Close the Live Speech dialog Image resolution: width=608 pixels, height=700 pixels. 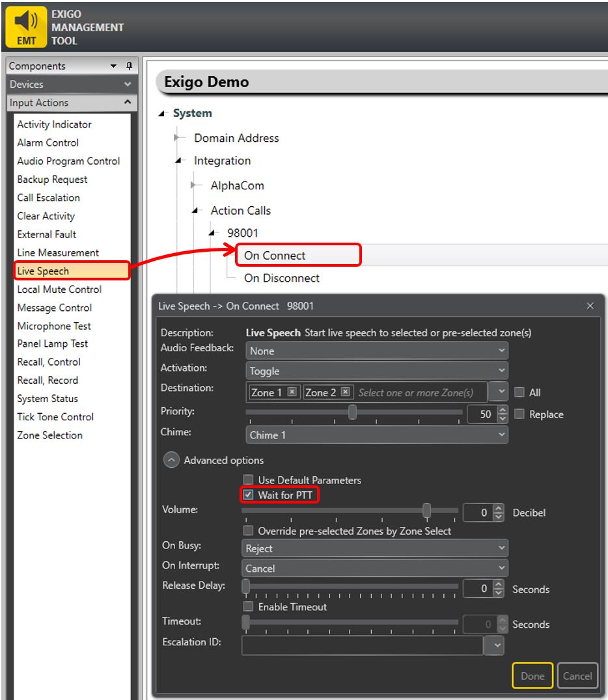click(x=590, y=306)
